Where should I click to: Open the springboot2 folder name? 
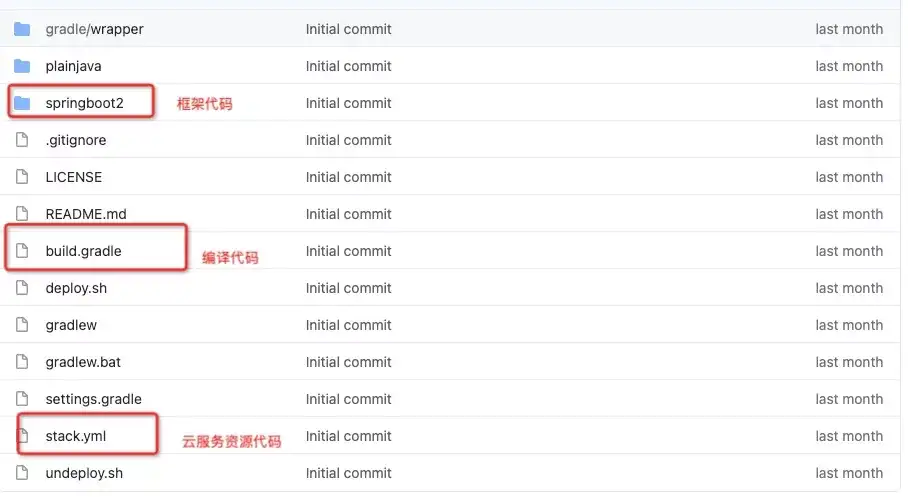coord(84,103)
